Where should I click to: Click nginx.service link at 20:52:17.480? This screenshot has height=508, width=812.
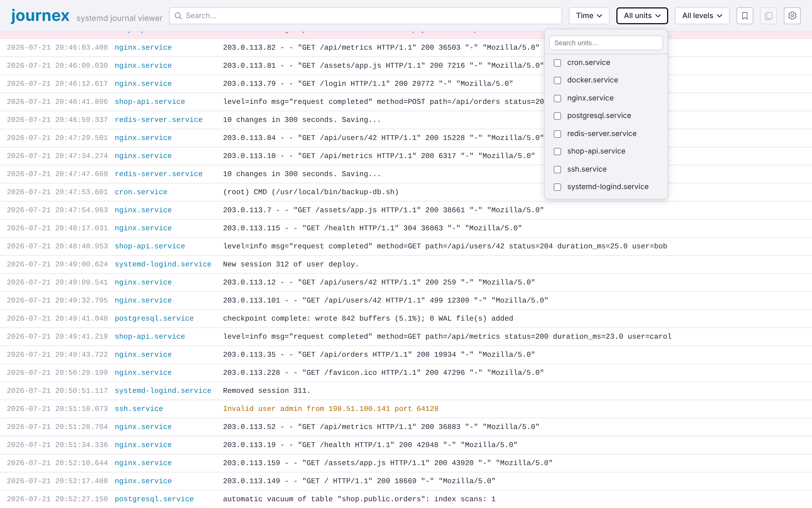pos(143,481)
